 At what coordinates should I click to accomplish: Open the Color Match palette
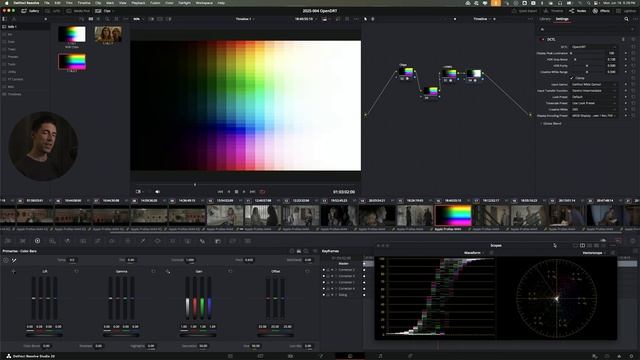[23, 241]
